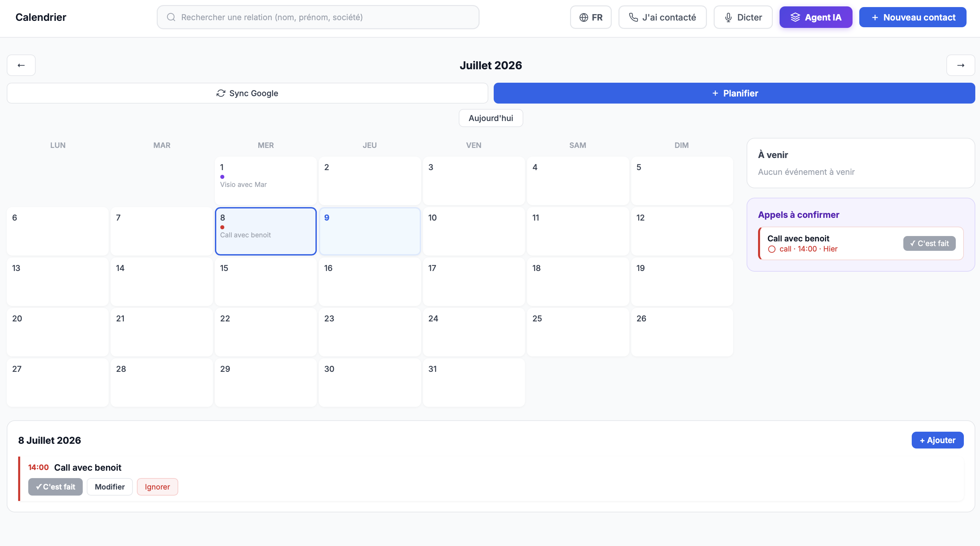Viewport: 980px width, 546px height.
Task: Click the red circle icon beside call 14:00
Action: pyautogui.click(x=771, y=249)
